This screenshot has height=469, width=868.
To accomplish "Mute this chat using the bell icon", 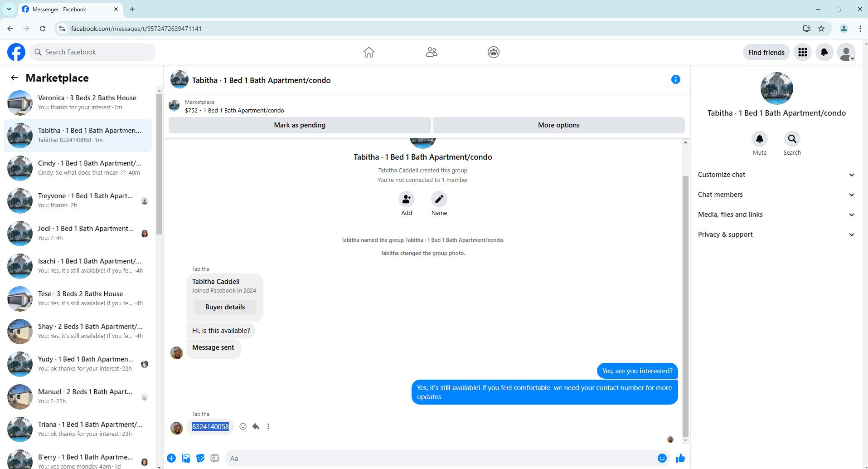I will point(760,139).
